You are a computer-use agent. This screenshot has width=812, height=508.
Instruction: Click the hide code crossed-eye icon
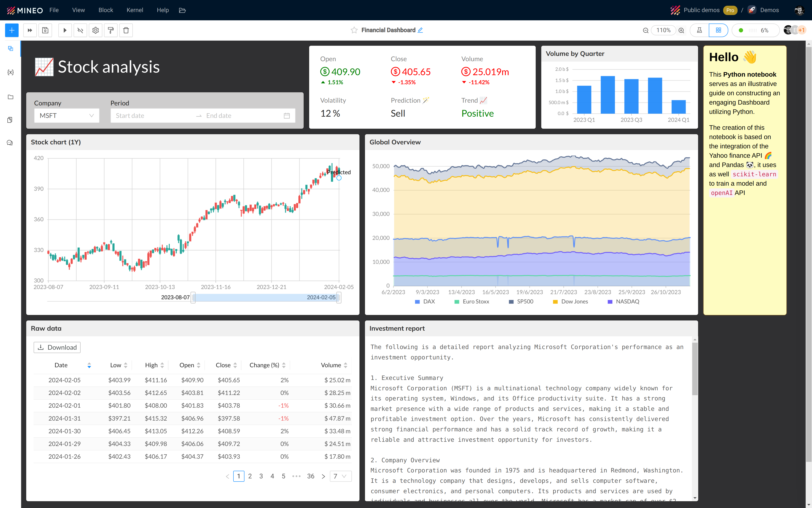(80, 30)
